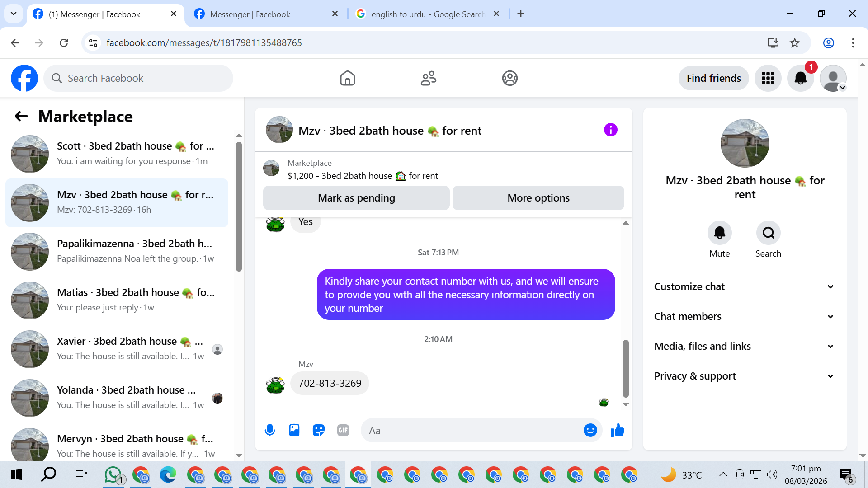
Task: Click the voice clip microphone icon
Action: (x=270, y=430)
